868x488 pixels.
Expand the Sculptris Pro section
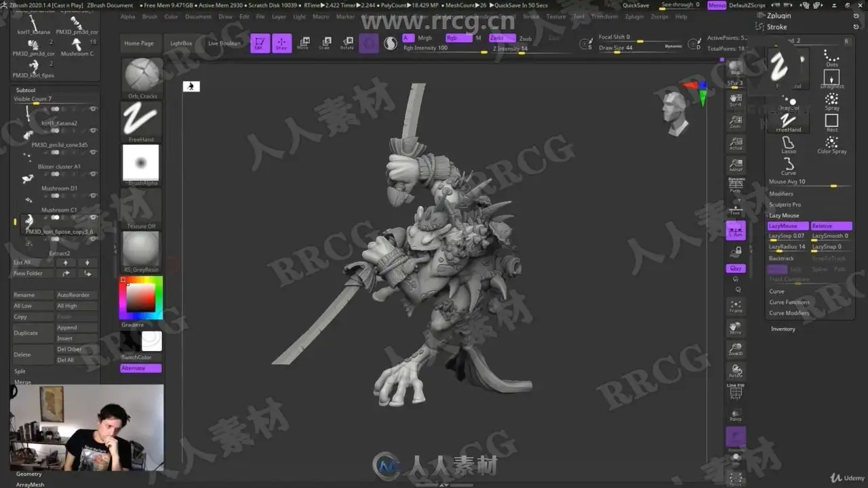[785, 205]
